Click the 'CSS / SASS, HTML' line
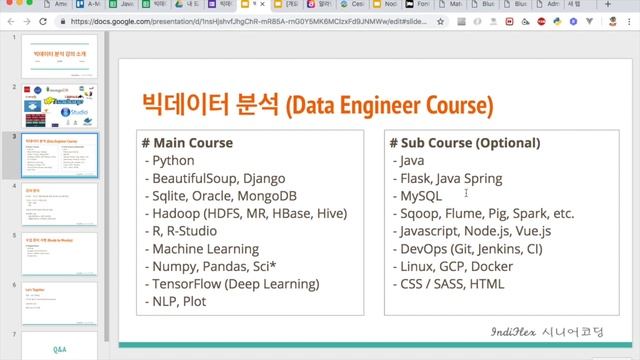640x360 pixels. (x=448, y=284)
